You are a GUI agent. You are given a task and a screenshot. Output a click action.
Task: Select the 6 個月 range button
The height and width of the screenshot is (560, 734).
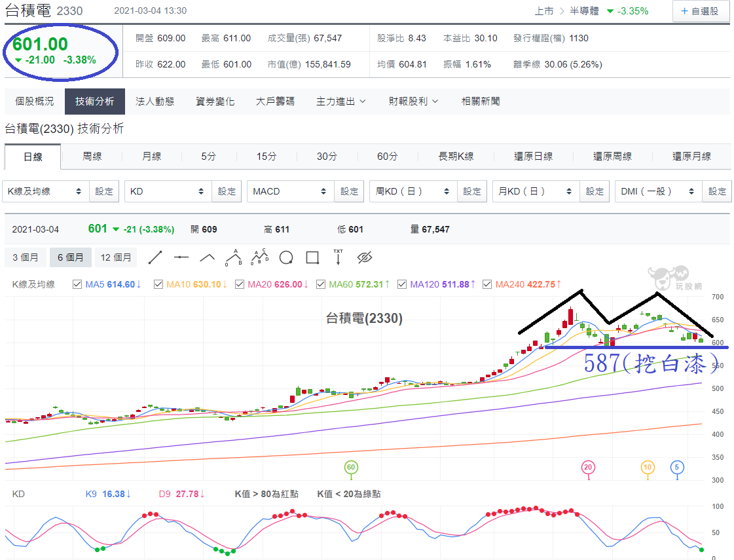tap(70, 257)
